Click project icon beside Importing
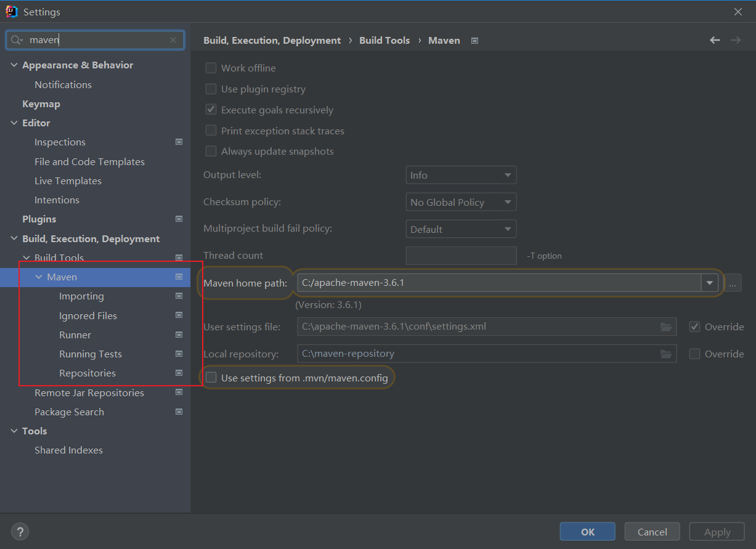Image resolution: width=756 pixels, height=549 pixels. [179, 296]
